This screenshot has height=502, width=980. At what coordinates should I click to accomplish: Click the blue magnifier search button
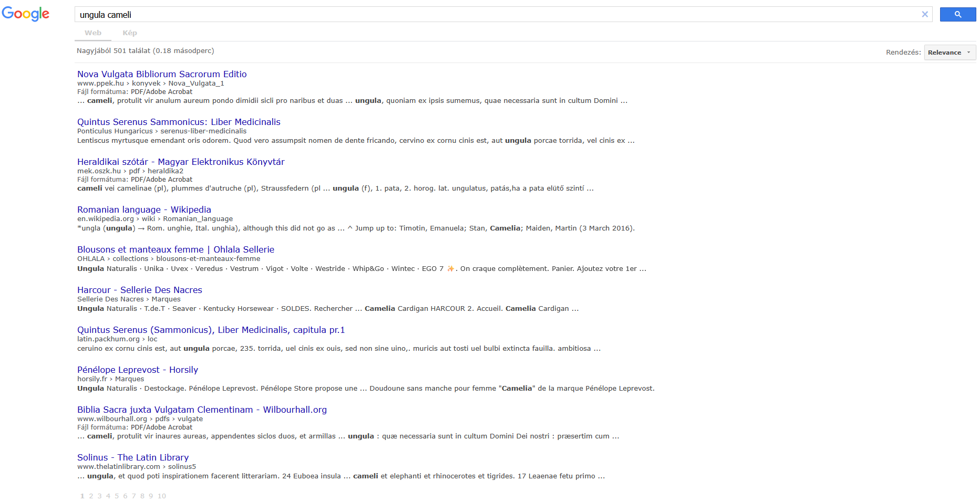click(958, 15)
